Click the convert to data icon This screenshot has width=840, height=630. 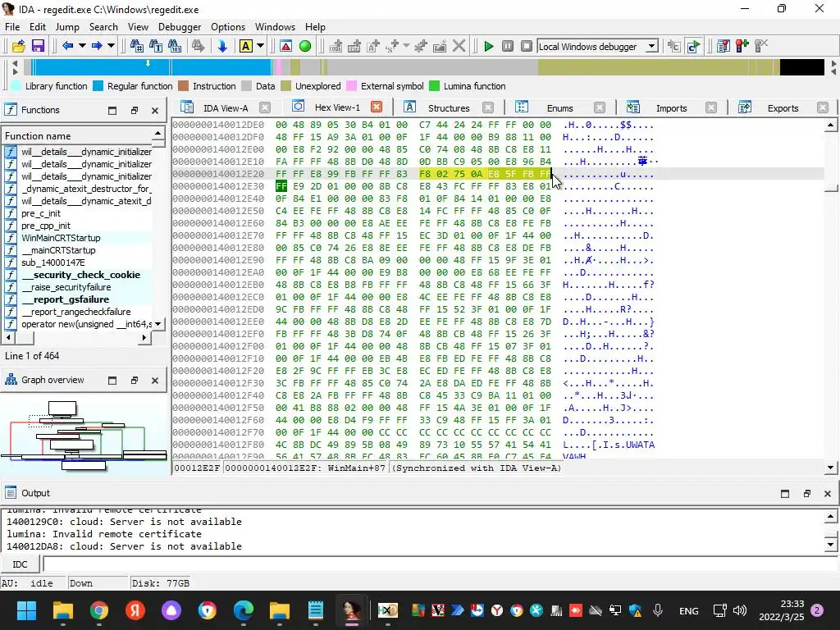(354, 46)
